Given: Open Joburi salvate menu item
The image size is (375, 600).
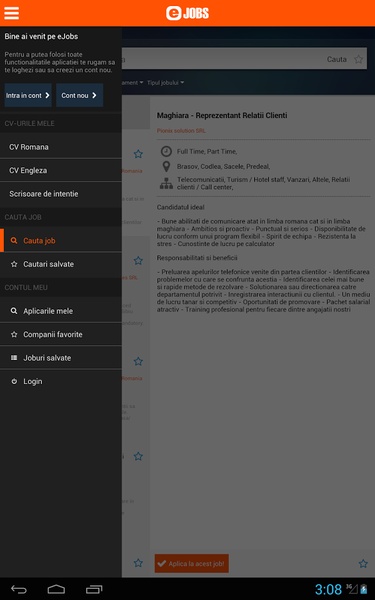Looking at the screenshot, I should (x=61, y=358).
